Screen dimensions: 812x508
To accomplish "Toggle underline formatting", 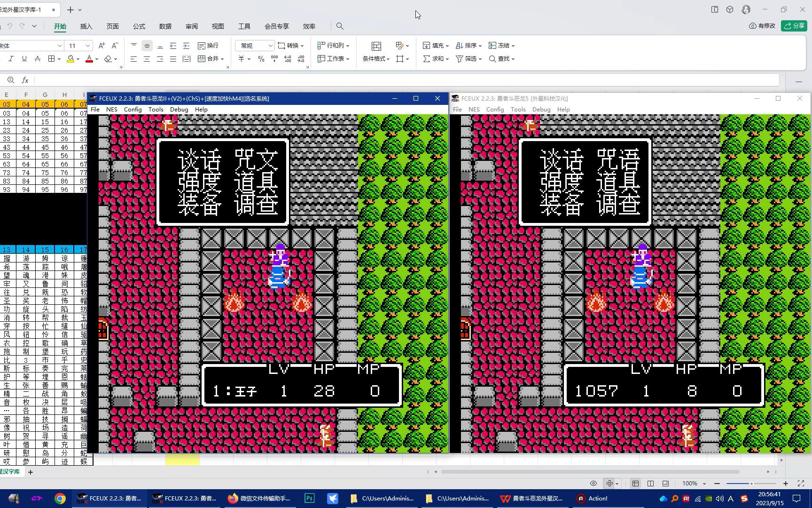I will (24, 59).
